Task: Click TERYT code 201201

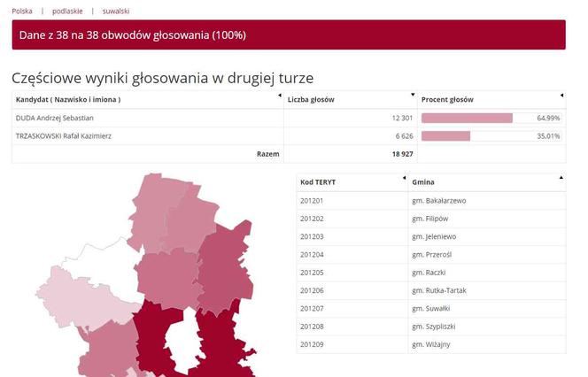Action: click(x=312, y=201)
